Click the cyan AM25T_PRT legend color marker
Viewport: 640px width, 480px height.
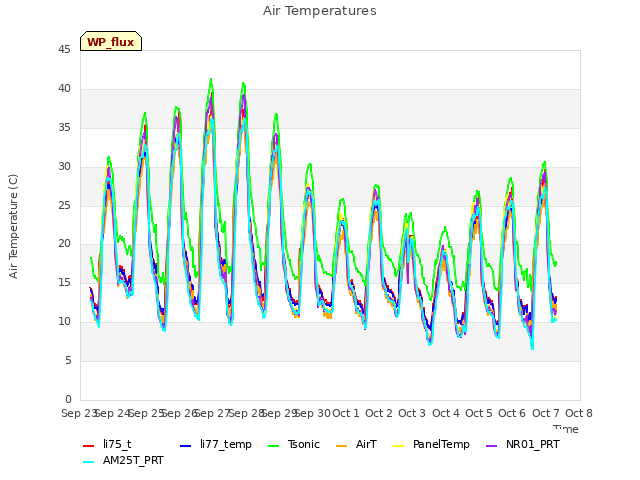89,462
